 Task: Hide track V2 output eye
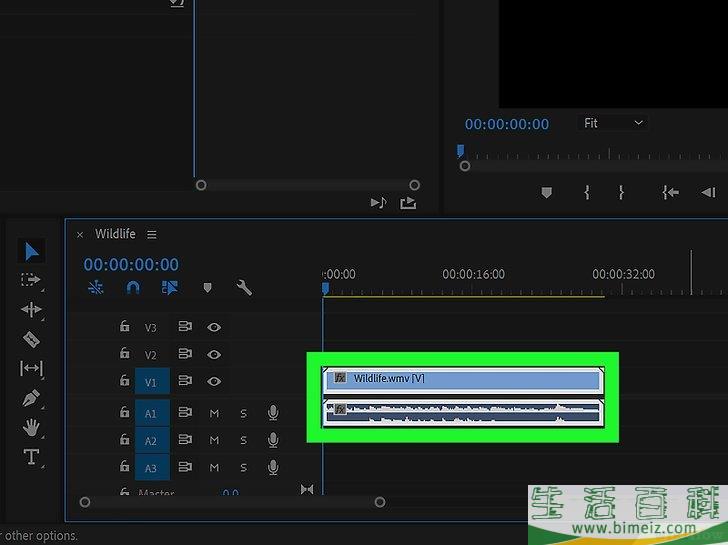click(x=214, y=355)
